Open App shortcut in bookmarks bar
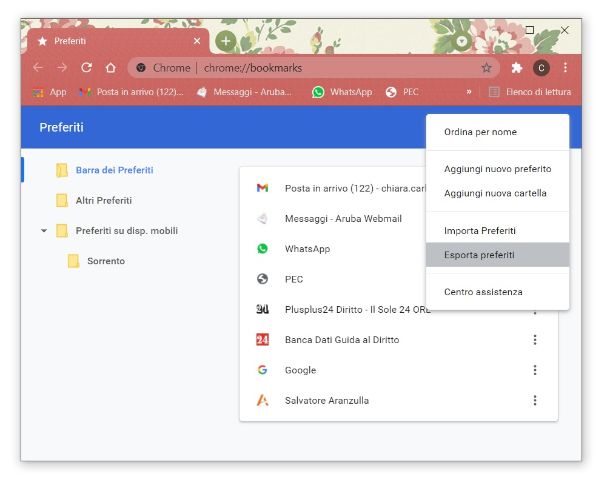The width and height of the screenshot is (610, 491). tap(49, 92)
